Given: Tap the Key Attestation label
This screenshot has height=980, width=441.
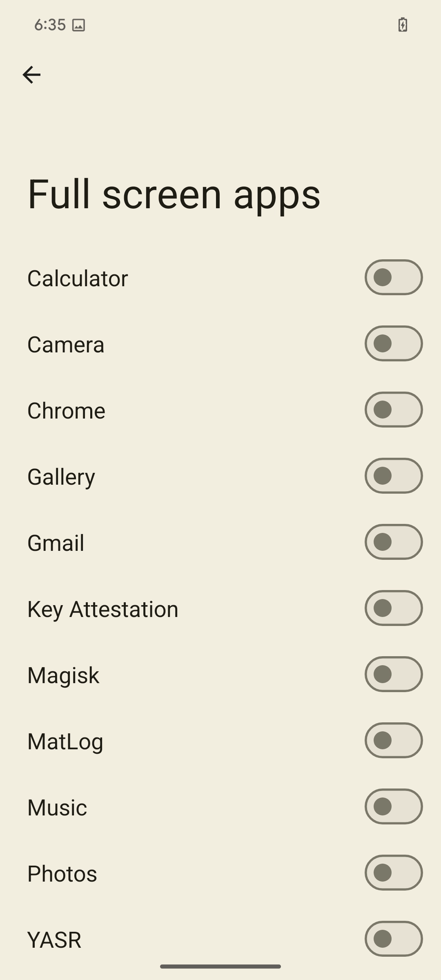Looking at the screenshot, I should 103,609.
